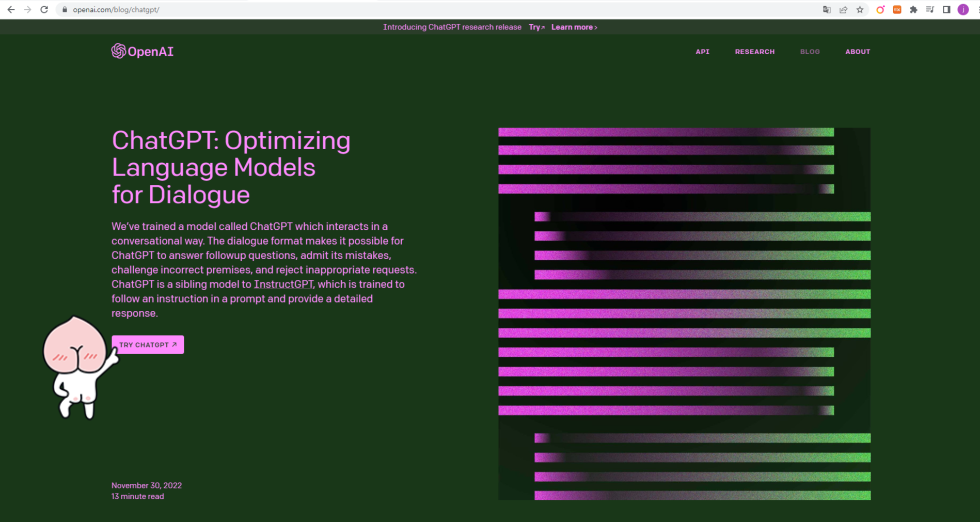Click the browser forward arrow
The width and height of the screenshot is (980, 522).
coord(27,9)
